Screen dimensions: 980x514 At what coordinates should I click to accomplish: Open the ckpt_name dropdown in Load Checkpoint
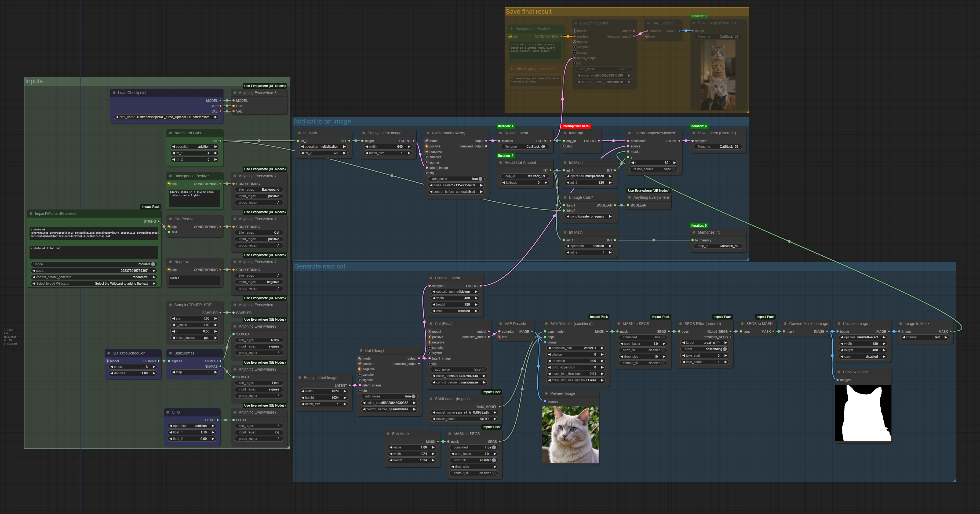click(167, 117)
